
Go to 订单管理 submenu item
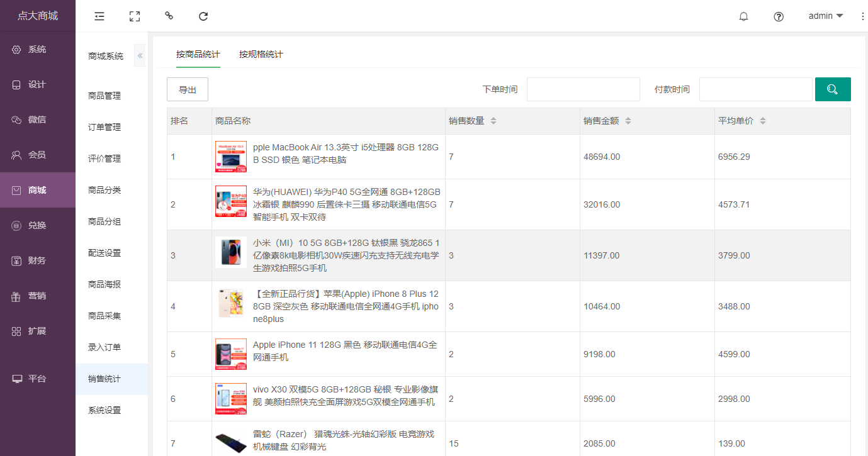[112, 127]
